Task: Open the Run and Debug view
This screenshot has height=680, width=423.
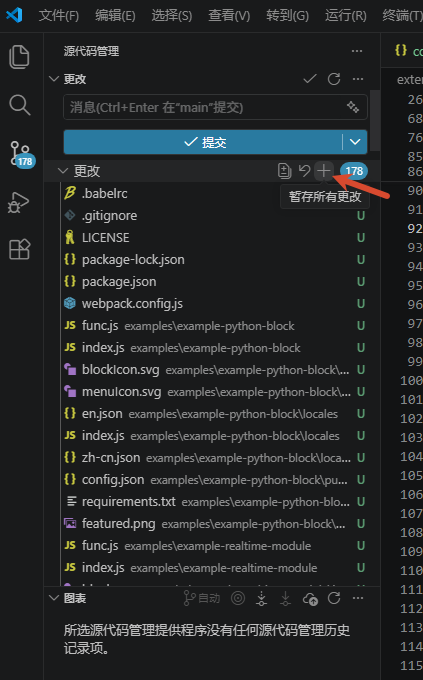Action: [x=19, y=202]
